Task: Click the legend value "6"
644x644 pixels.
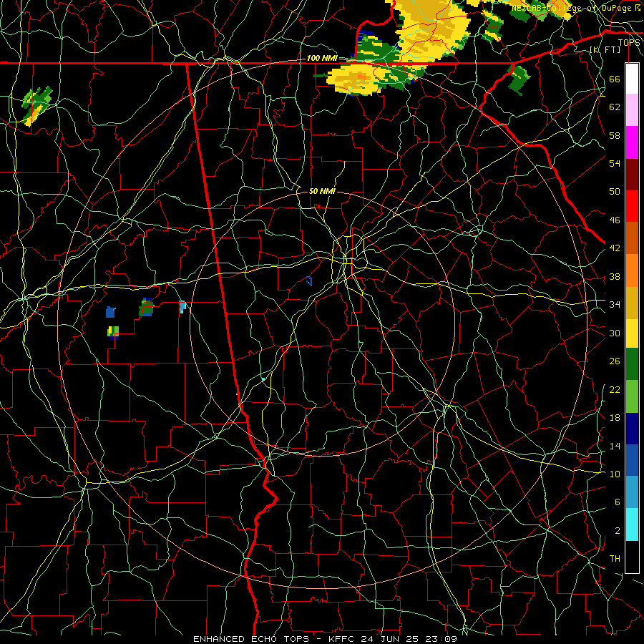Action: pos(617,502)
